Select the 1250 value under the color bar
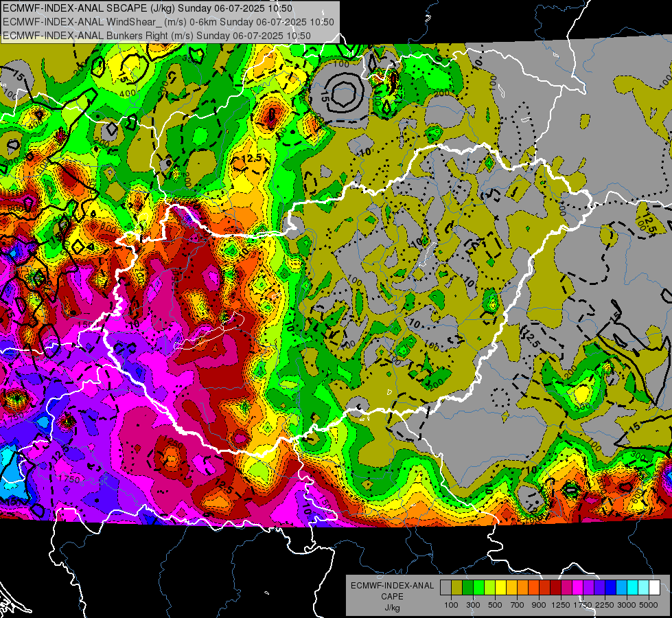The width and height of the screenshot is (672, 618). tap(561, 605)
